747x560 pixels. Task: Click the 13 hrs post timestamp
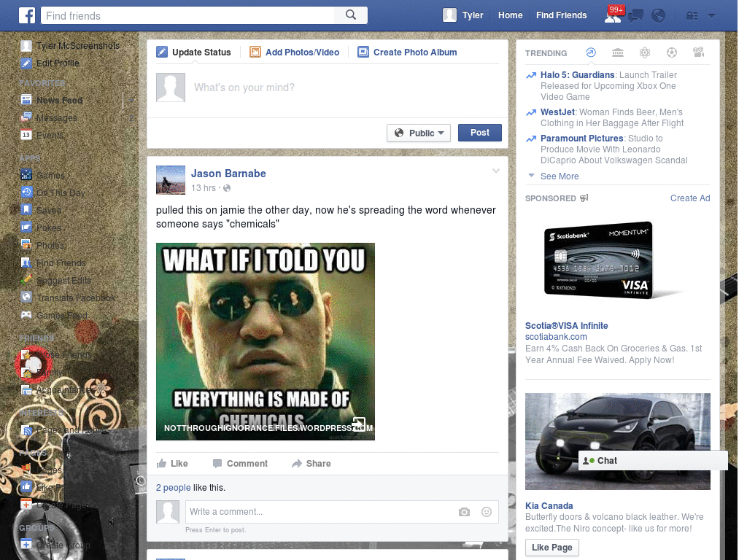pos(204,188)
